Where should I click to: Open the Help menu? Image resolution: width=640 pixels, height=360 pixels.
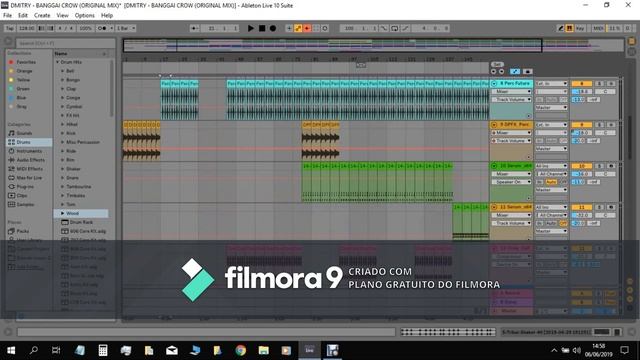click(x=107, y=15)
